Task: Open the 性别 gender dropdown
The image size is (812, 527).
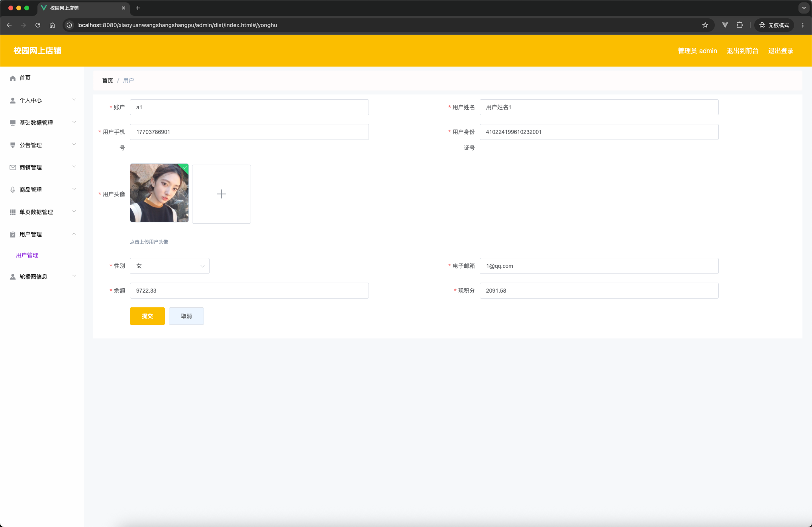Action: [x=170, y=266]
